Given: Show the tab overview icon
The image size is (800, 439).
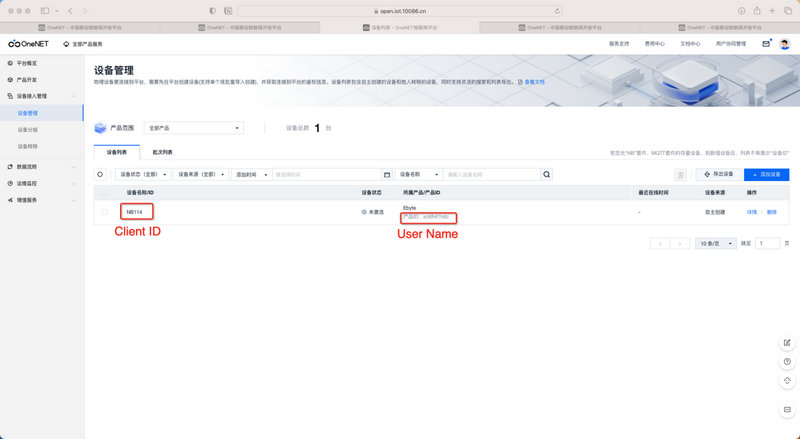Looking at the screenshot, I should (x=788, y=11).
